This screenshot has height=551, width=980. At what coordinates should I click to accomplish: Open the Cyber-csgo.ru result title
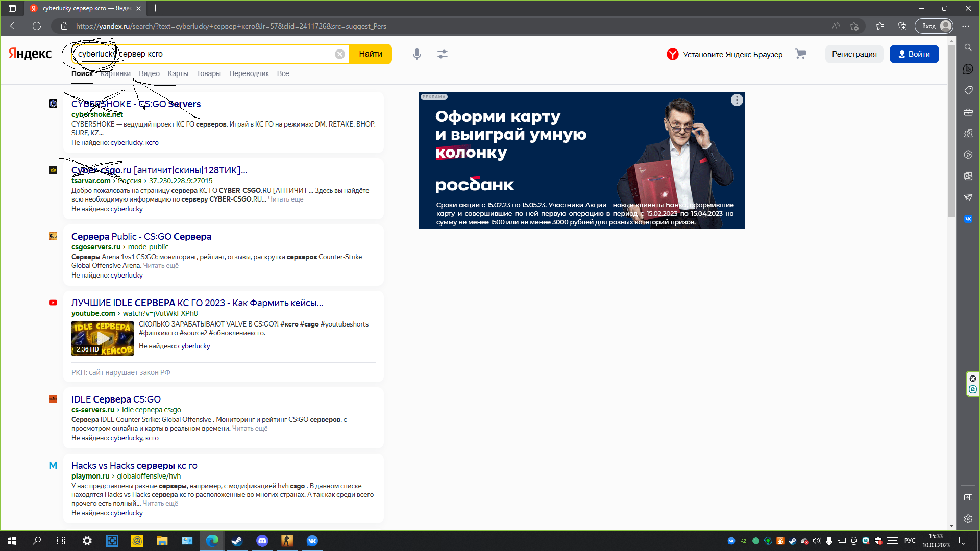click(x=159, y=170)
